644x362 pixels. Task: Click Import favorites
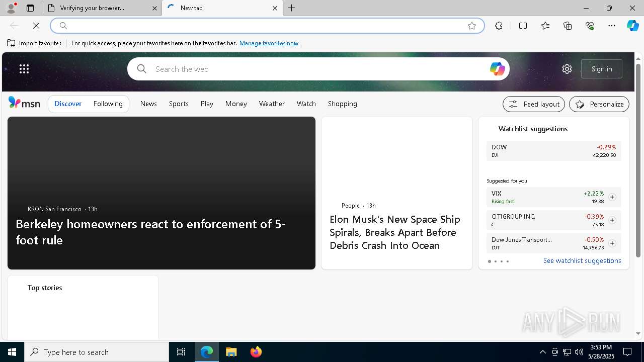(34, 43)
